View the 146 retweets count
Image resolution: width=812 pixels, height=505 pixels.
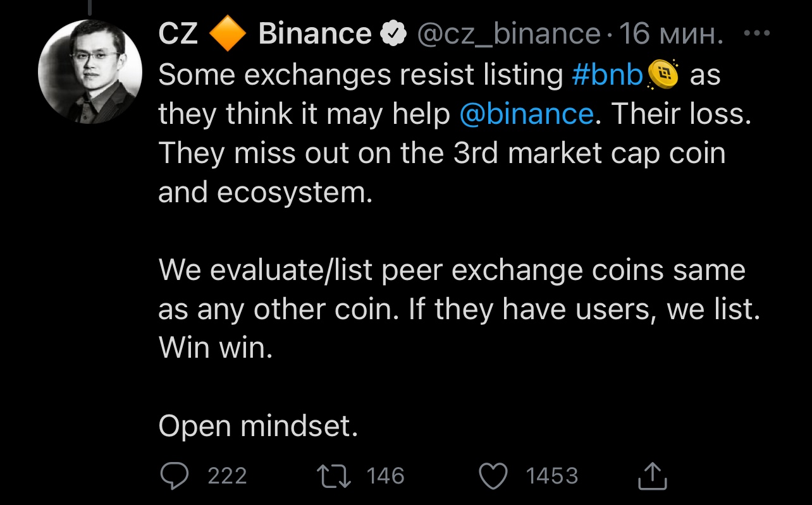coord(385,476)
